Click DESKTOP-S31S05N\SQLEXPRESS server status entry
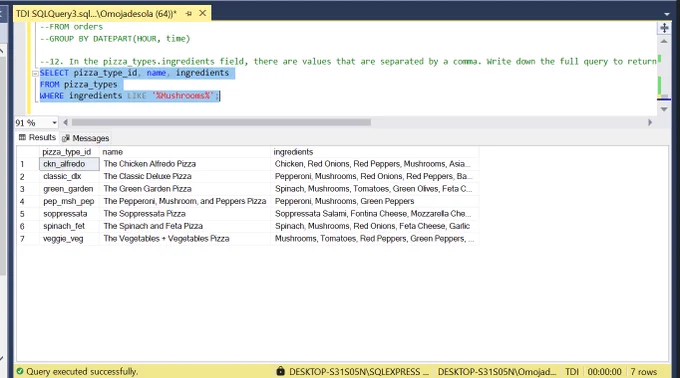This screenshot has height=378, width=680. 359,372
